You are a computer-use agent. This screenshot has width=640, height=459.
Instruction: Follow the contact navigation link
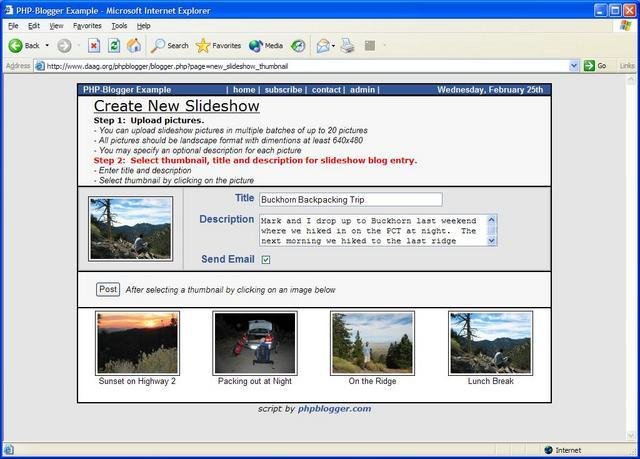point(326,90)
